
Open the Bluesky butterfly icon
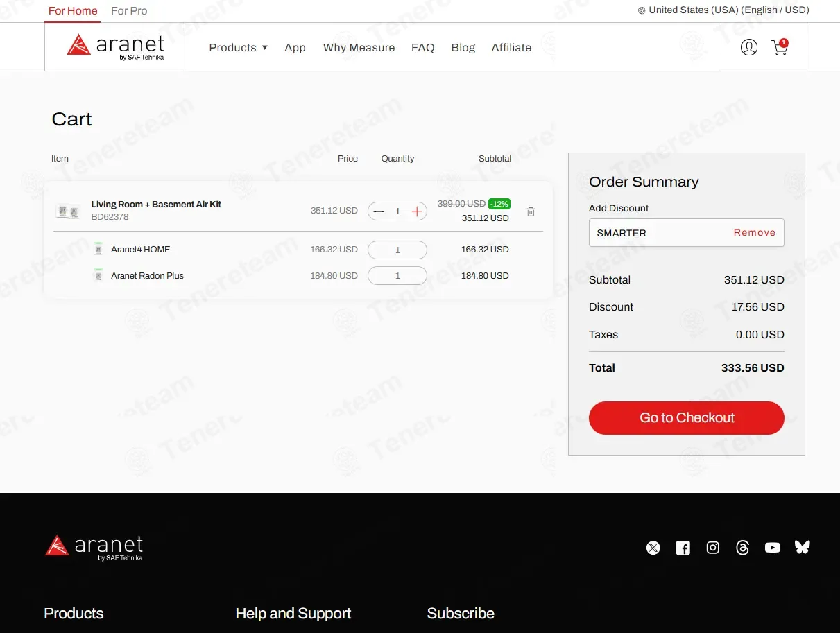803,547
